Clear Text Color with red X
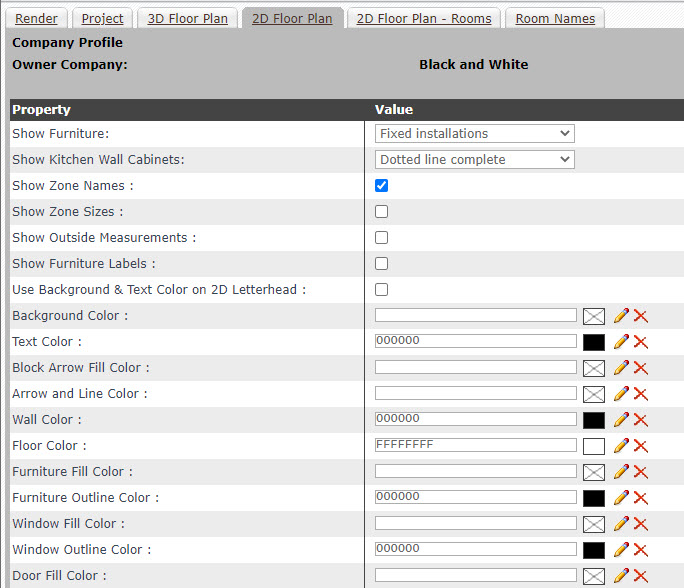 click(x=640, y=342)
